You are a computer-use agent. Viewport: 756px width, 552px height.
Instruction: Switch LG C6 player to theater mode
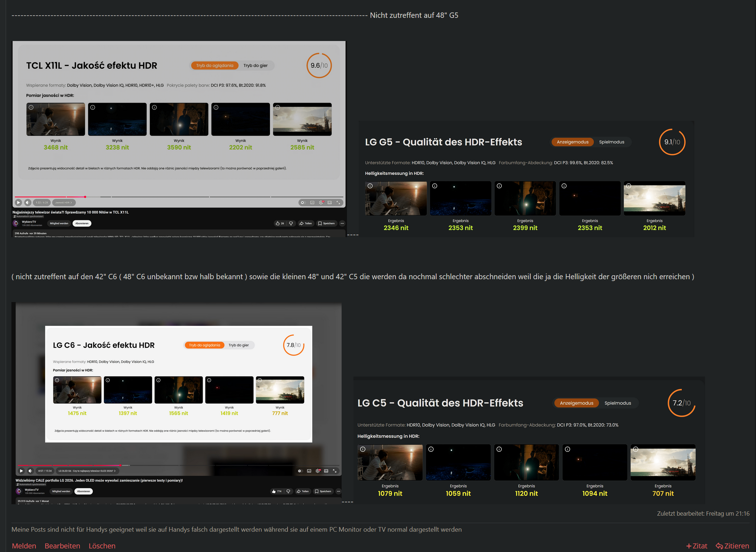pos(326,471)
